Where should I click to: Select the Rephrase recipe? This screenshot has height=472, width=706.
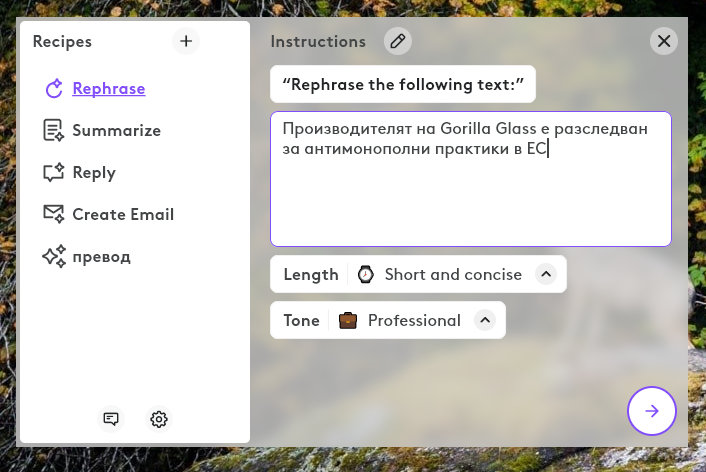[x=108, y=88]
